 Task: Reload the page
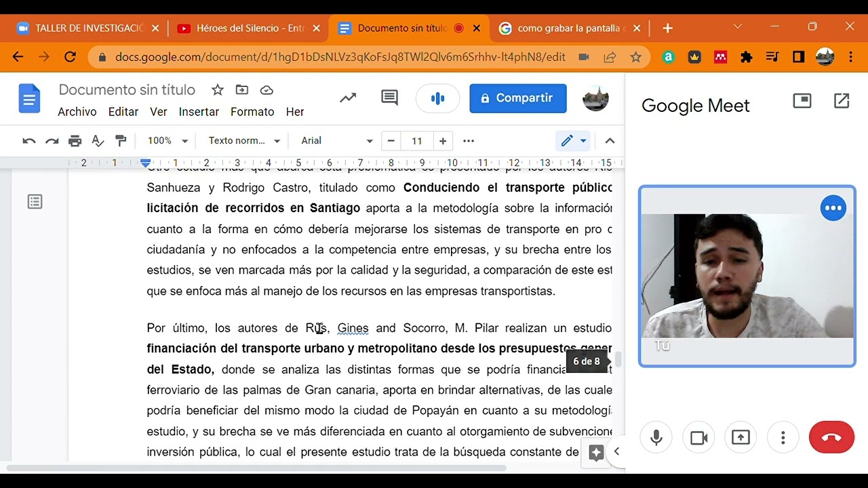point(70,57)
